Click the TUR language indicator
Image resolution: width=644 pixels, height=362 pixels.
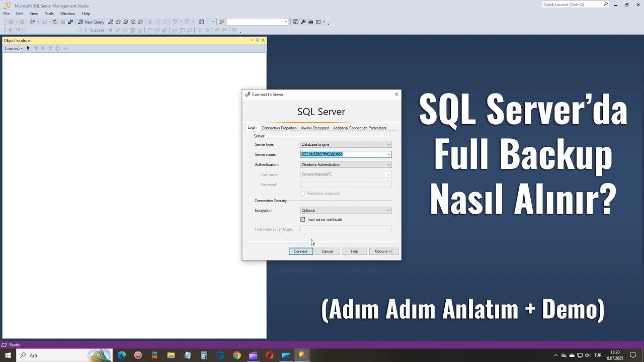[598, 355]
